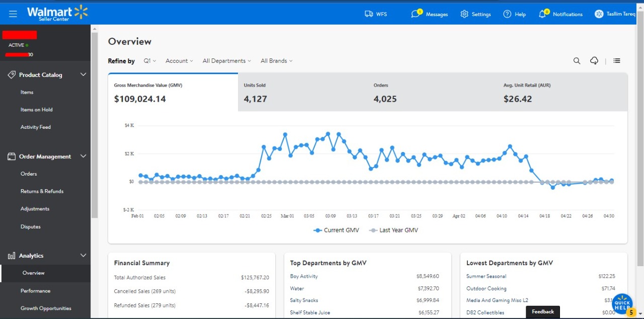Click the WFS label in header
644x319 pixels.
tap(382, 14)
